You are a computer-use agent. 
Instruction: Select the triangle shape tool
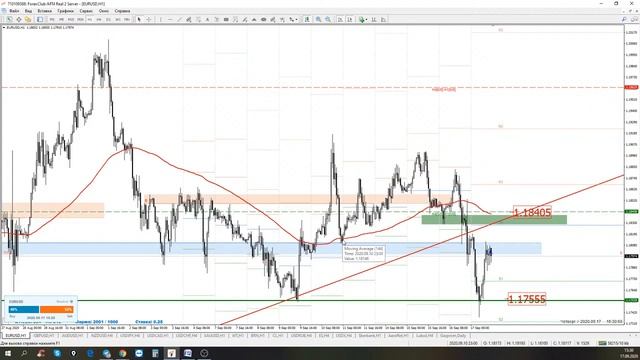pos(254,20)
